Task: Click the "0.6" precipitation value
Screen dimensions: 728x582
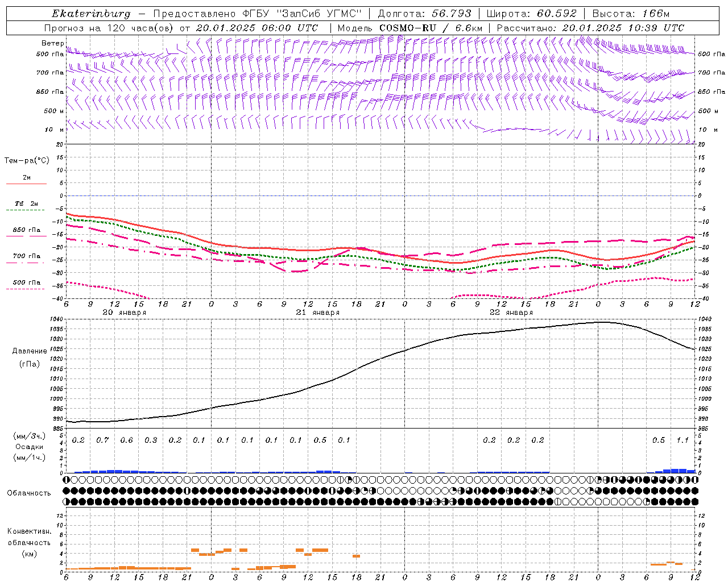Action: tap(126, 440)
